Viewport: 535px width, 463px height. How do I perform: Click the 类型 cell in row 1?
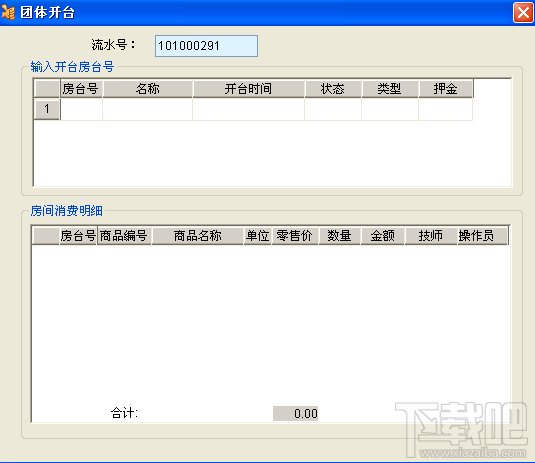coord(390,109)
